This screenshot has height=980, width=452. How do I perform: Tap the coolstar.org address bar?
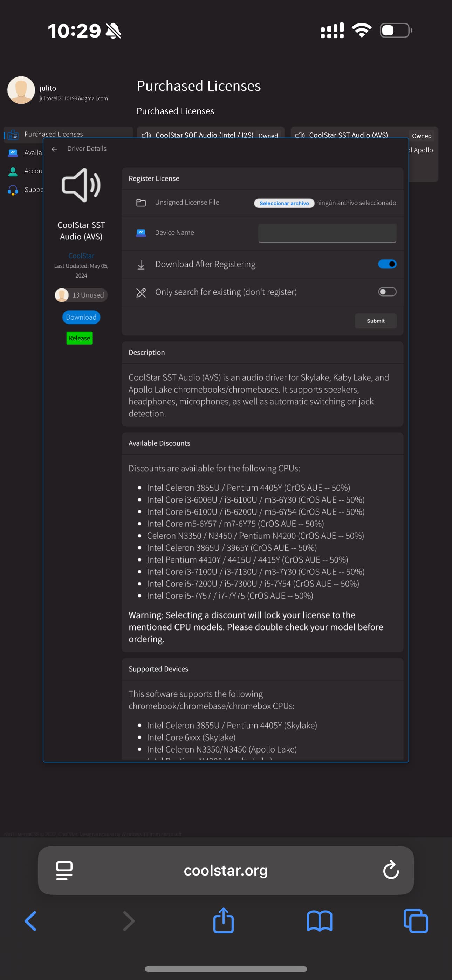pyautogui.click(x=226, y=870)
